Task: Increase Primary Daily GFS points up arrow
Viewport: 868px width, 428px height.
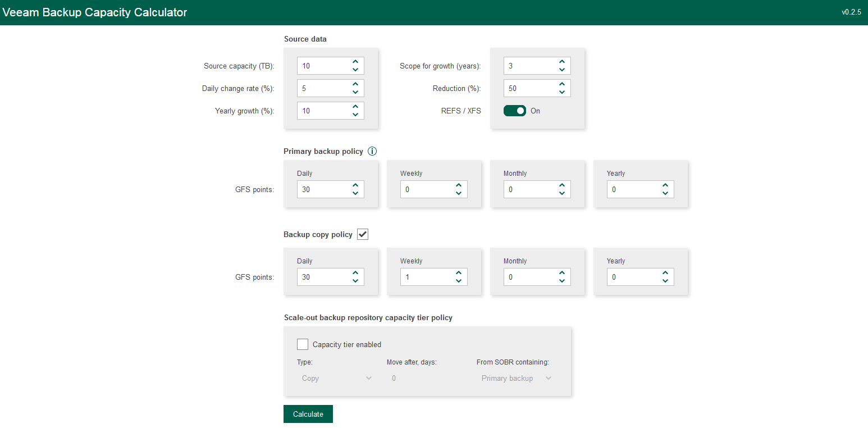Action: coord(355,185)
